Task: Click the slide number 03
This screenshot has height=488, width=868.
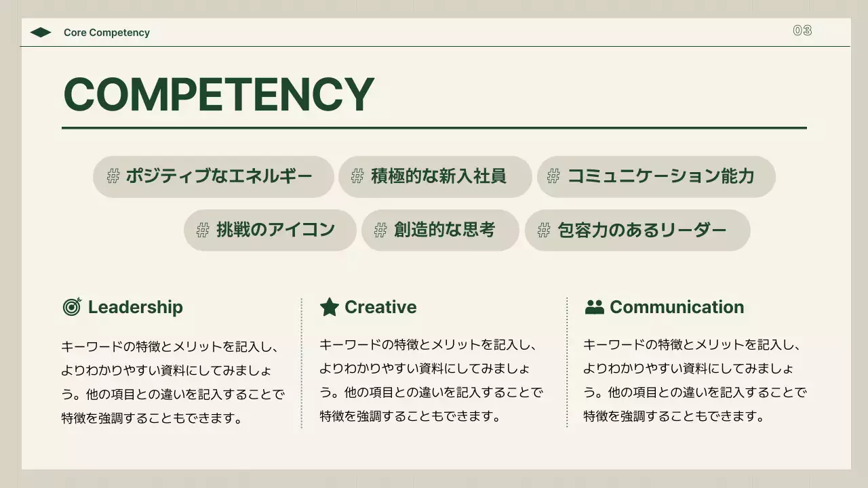Action: coord(802,30)
